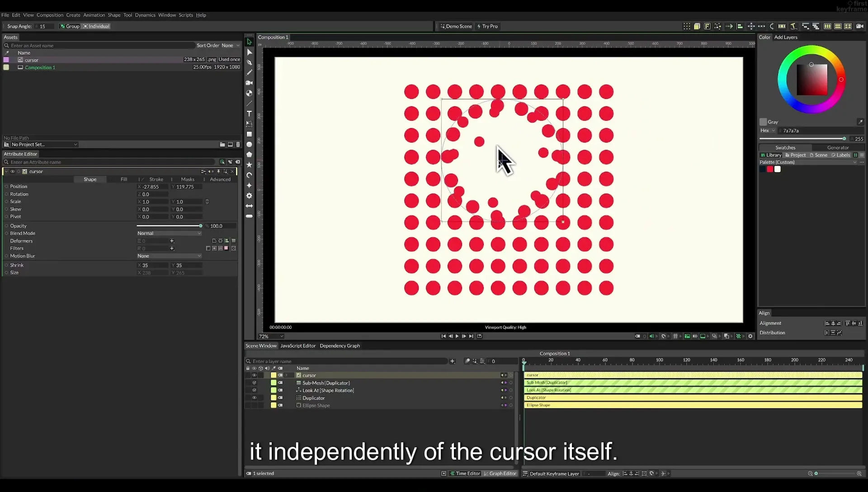Select the Pen tool in toolbar
Screen dimensions: 868x492
coord(249,62)
